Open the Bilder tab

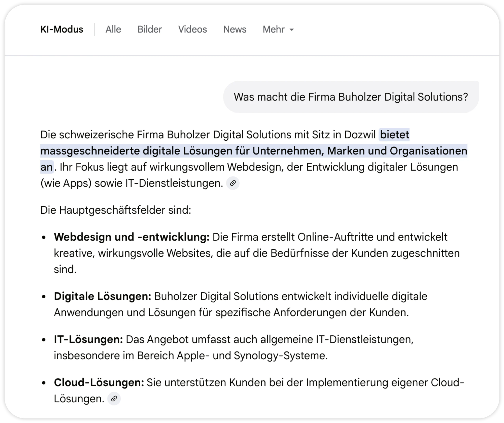click(149, 30)
